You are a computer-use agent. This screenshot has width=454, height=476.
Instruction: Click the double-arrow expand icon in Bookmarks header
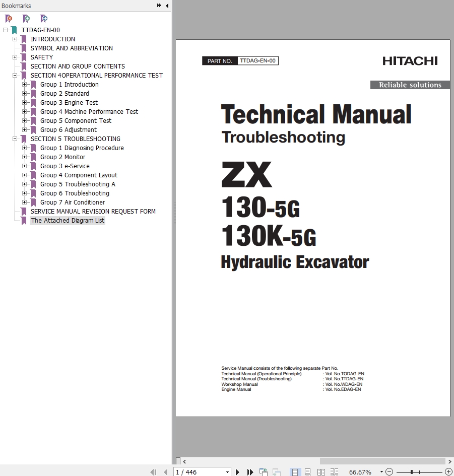point(159,6)
